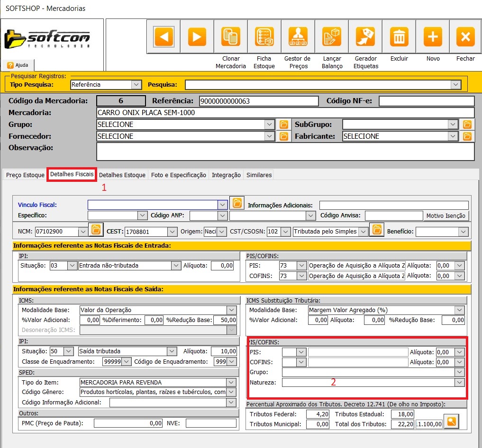Screen dimensions: 482x448
Task: Go to the next record arrow
Action: pyautogui.click(x=197, y=36)
